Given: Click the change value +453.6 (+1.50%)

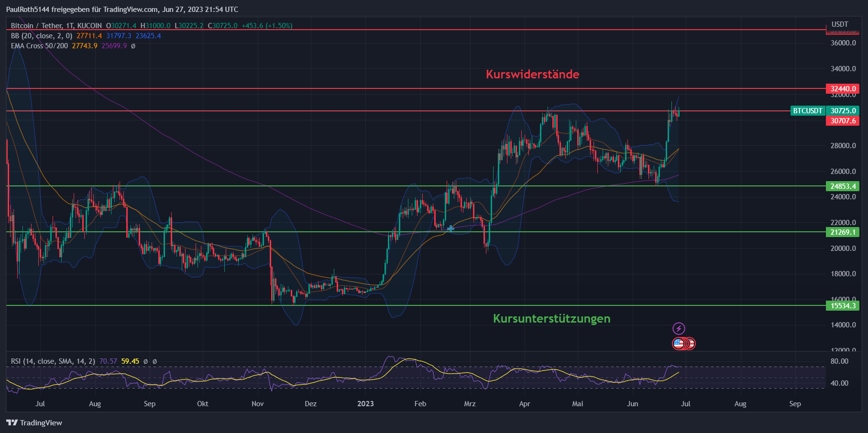Looking at the screenshot, I should (x=267, y=26).
